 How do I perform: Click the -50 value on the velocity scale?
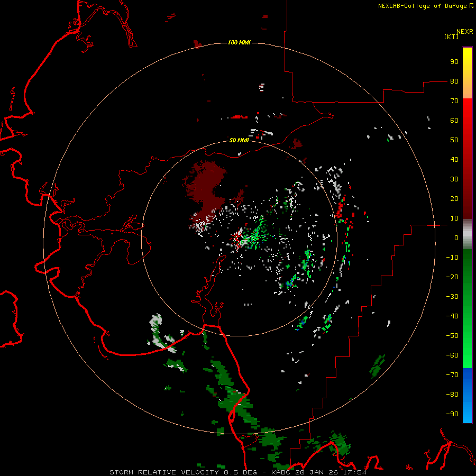[452, 336]
